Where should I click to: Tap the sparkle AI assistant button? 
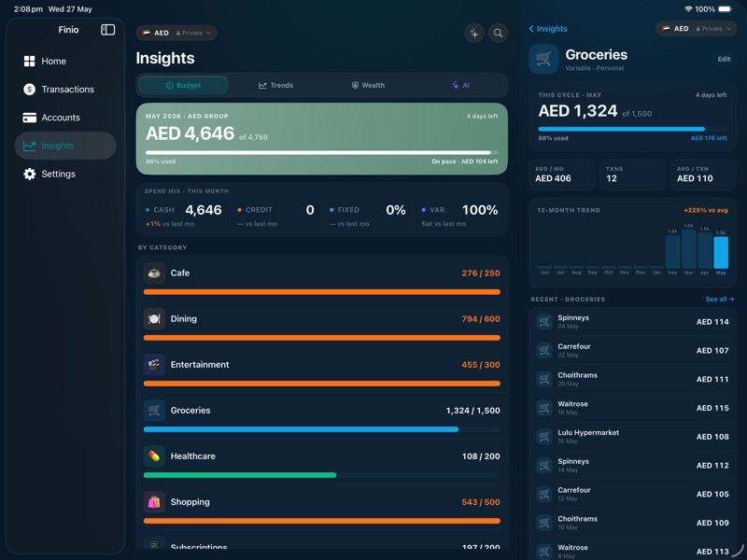tap(474, 33)
